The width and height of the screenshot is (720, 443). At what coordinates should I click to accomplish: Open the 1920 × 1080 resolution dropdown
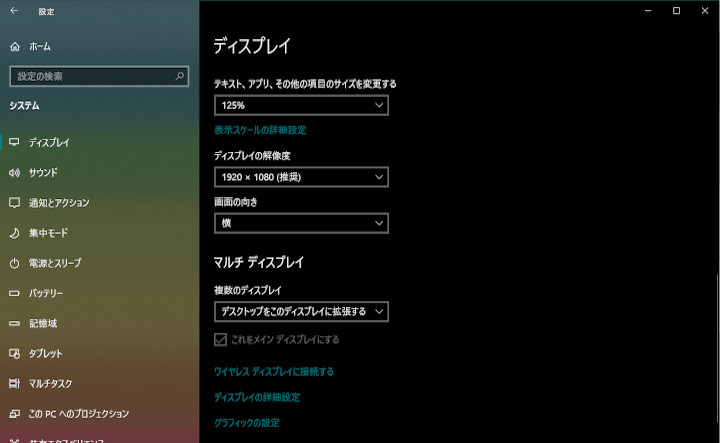pos(301,177)
